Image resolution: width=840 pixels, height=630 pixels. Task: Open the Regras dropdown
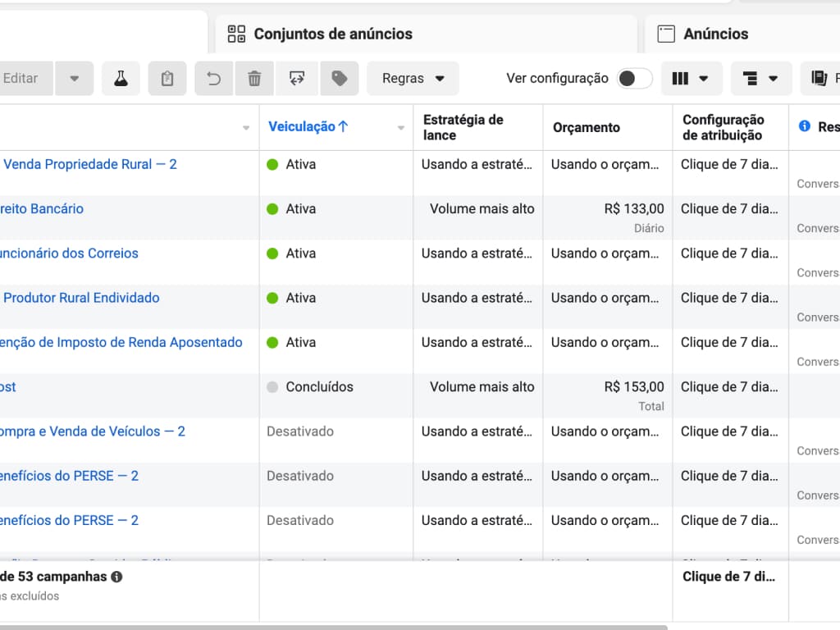point(413,79)
